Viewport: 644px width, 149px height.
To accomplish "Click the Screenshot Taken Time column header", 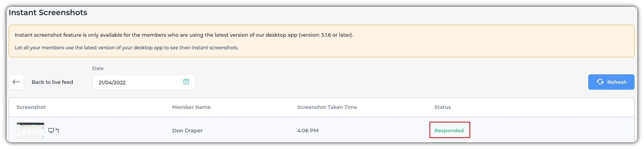I will [327, 107].
